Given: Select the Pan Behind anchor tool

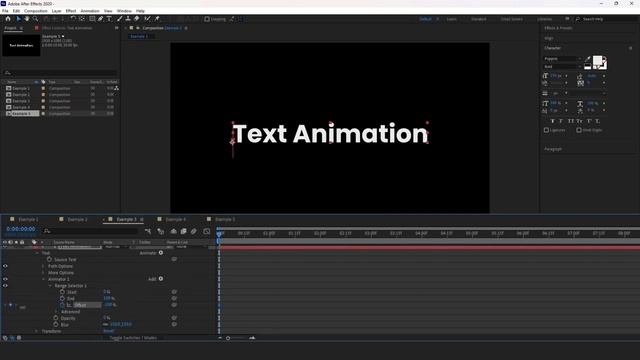Looking at the screenshot, I should pyautogui.click(x=82, y=19).
